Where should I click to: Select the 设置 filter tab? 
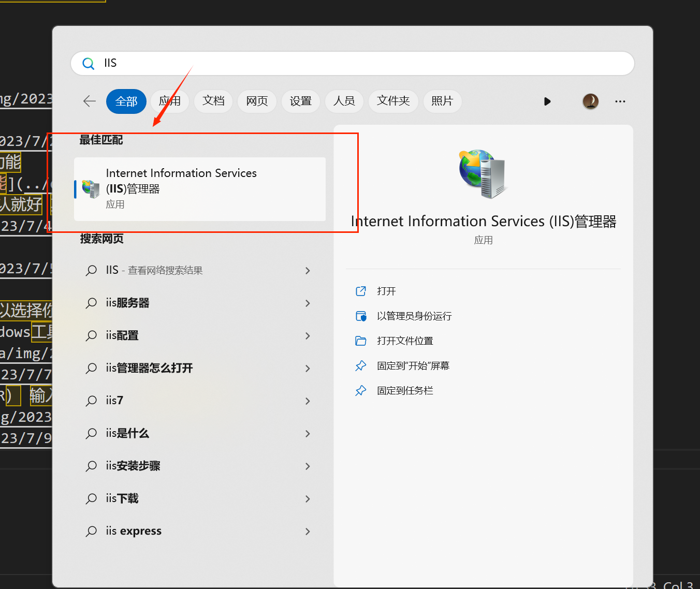click(300, 101)
